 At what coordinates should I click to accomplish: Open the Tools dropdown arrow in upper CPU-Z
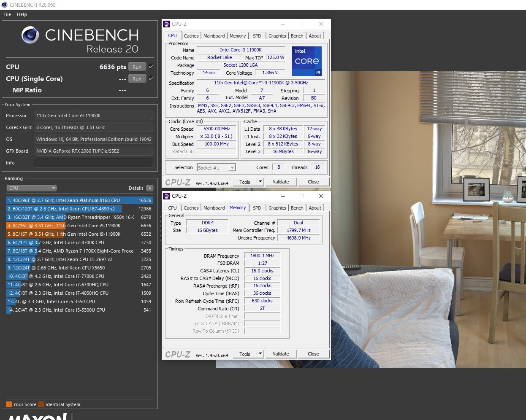click(260, 182)
